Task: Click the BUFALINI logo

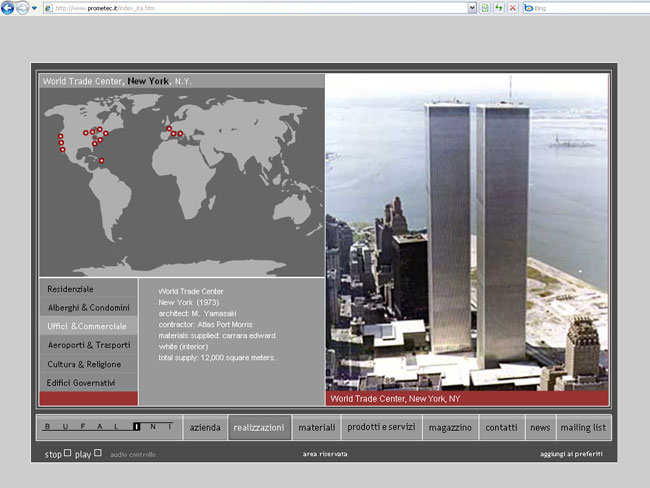Action: tap(109, 427)
